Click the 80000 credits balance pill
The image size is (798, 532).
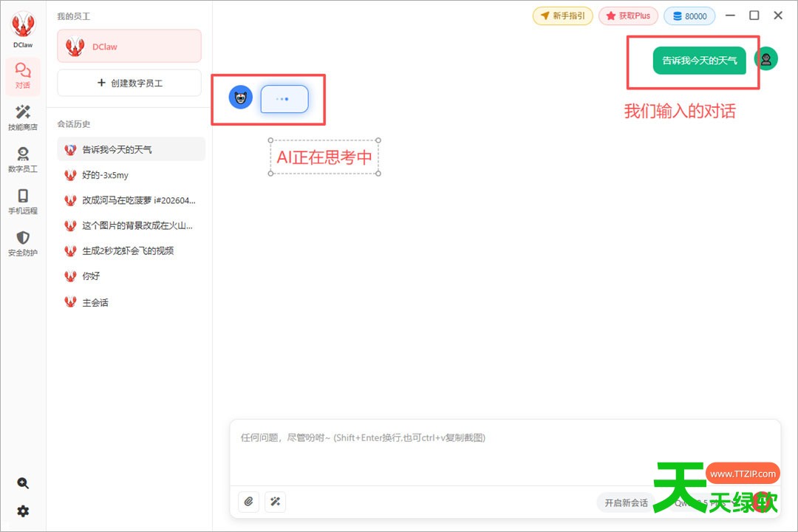[689, 16]
